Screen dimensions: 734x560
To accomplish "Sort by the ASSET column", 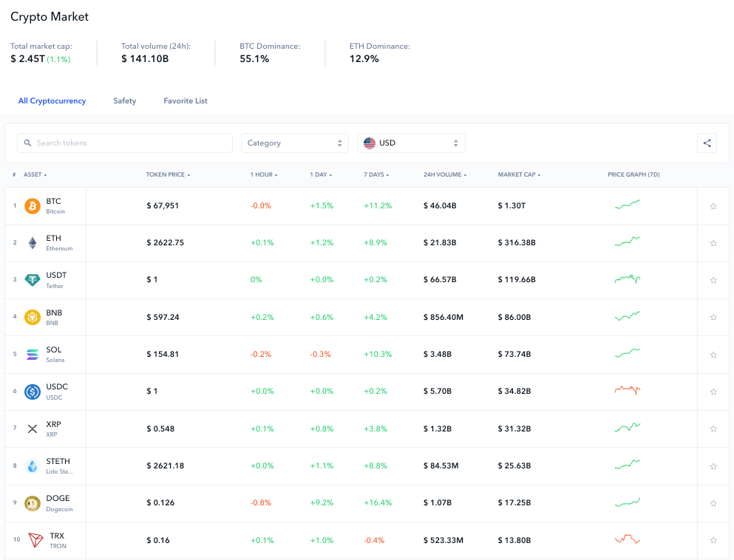I will coord(35,174).
